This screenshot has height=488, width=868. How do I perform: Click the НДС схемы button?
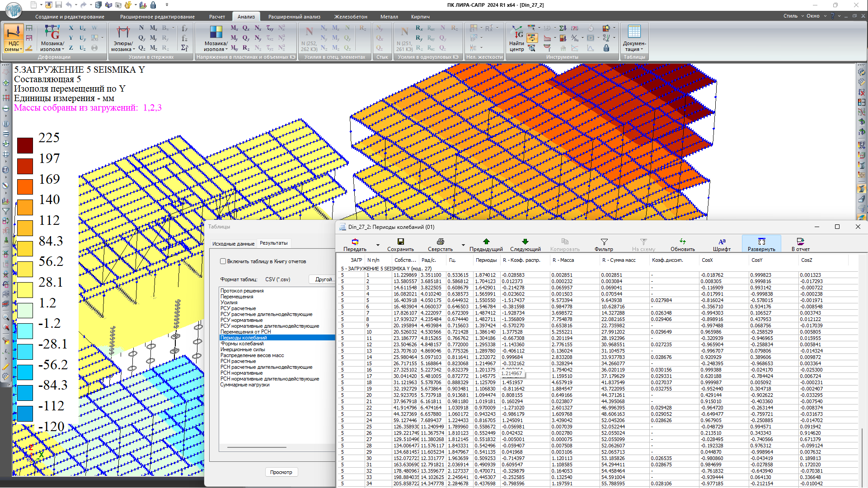[14, 38]
